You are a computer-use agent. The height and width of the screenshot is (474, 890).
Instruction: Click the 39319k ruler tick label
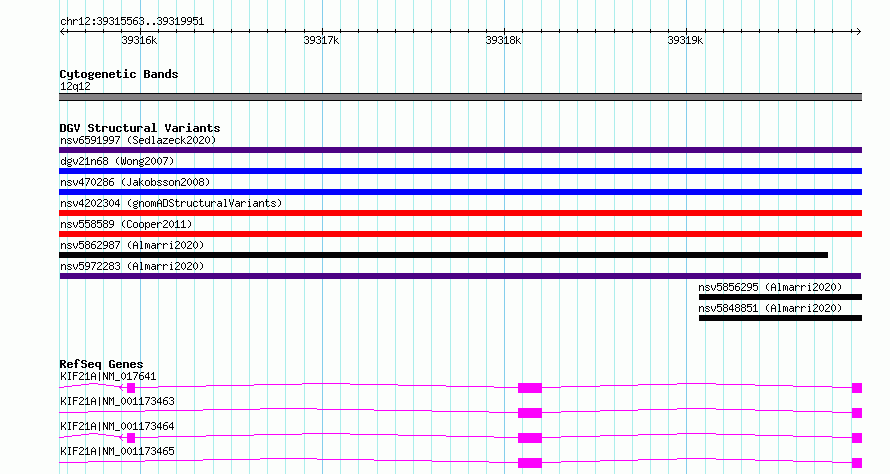(685, 40)
